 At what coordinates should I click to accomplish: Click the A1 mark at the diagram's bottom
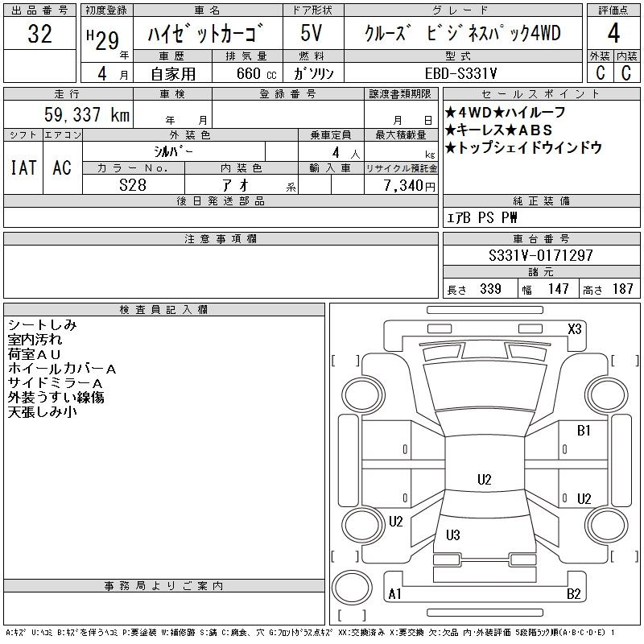click(395, 594)
